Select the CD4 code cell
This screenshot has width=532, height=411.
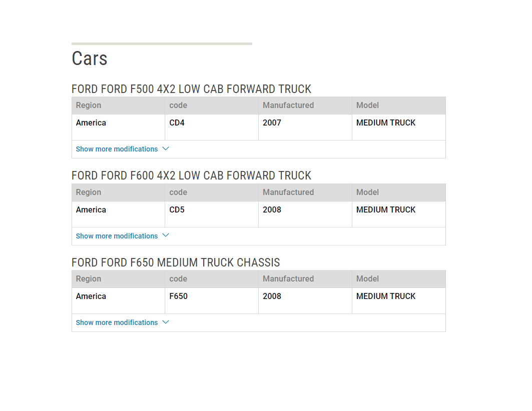point(177,122)
